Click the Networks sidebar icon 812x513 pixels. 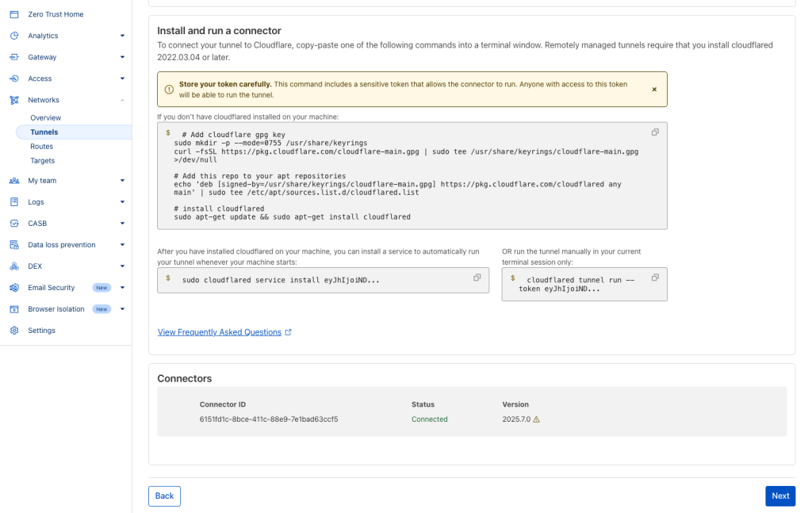click(14, 100)
